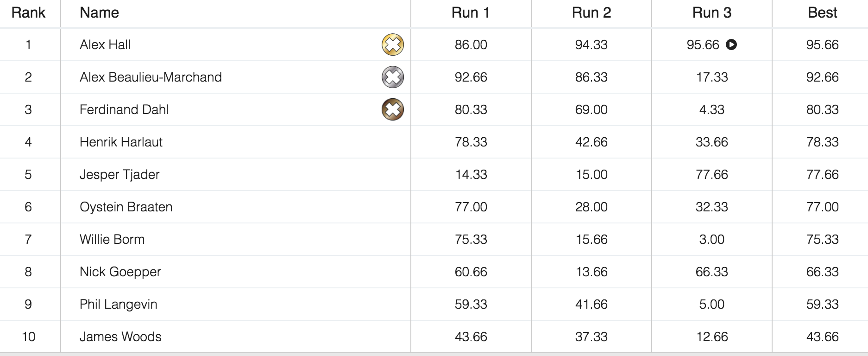Click the Best column header

click(822, 13)
